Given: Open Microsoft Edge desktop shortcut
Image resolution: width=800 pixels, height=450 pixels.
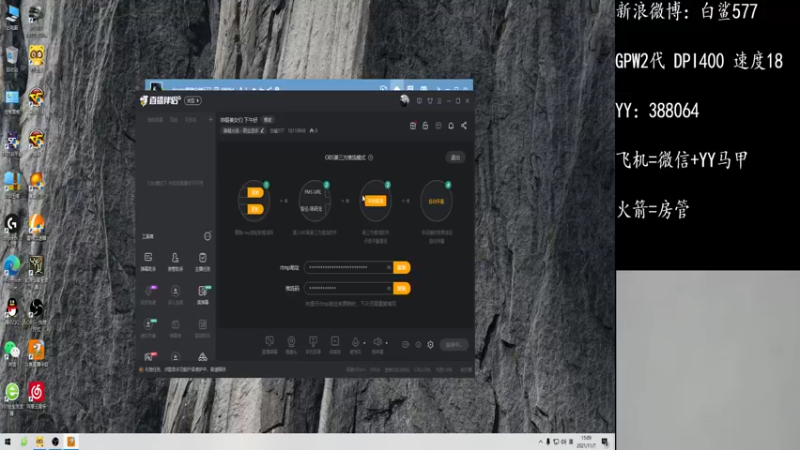Looking at the screenshot, I should click(12, 269).
